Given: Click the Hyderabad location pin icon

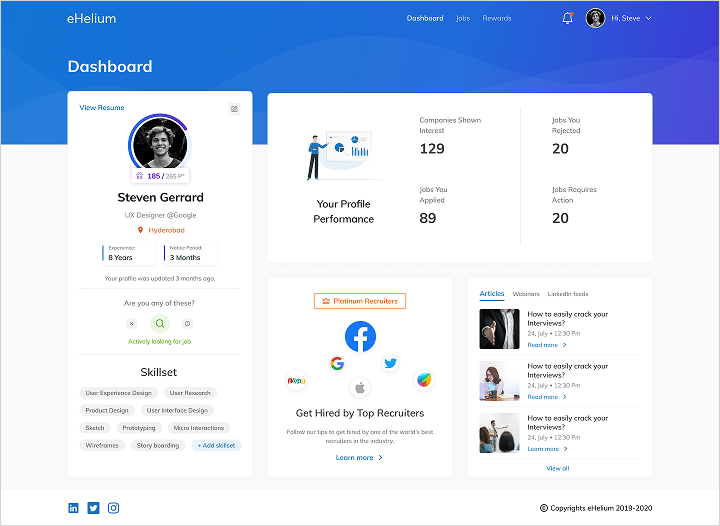Looking at the screenshot, I should point(141,230).
